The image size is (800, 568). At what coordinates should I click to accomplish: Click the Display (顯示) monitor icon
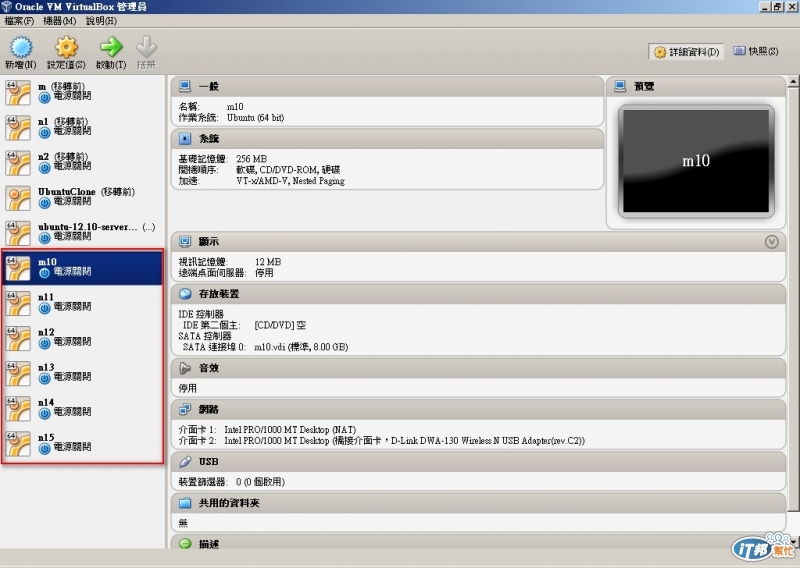[185, 241]
